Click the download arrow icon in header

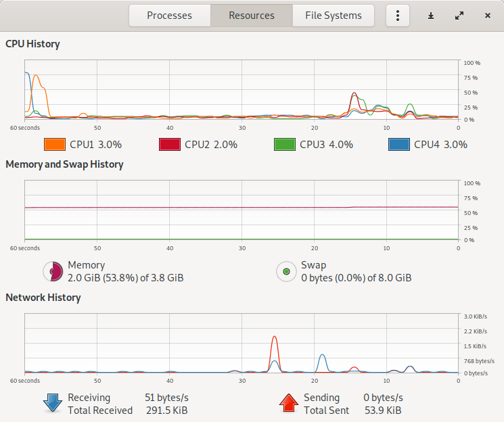pos(431,16)
